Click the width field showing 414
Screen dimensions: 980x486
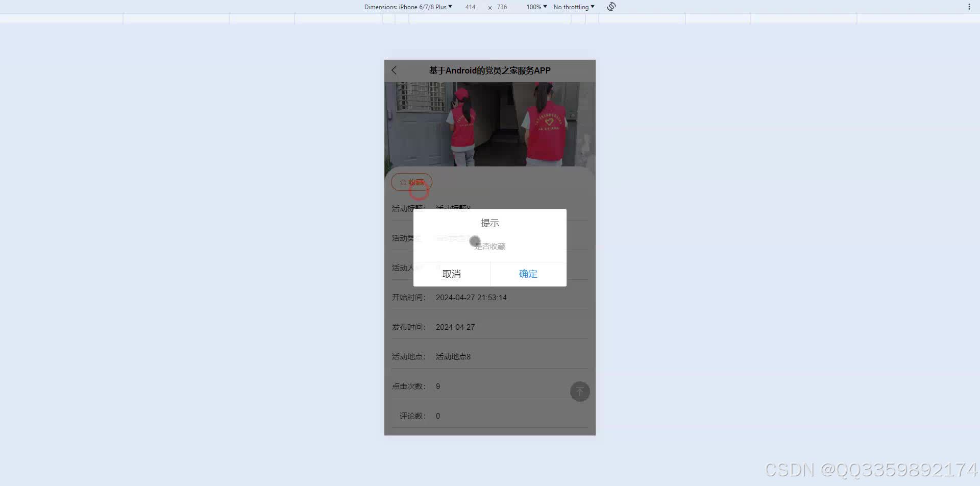[471, 7]
